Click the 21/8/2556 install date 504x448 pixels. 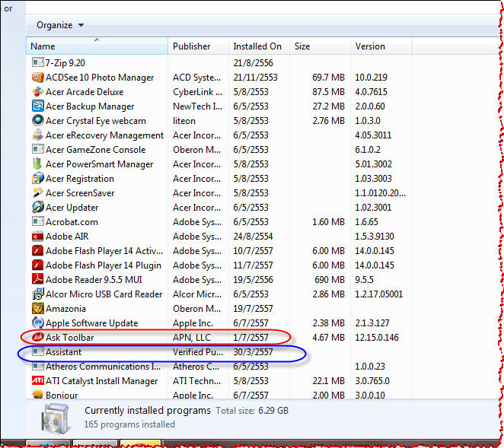pos(253,63)
